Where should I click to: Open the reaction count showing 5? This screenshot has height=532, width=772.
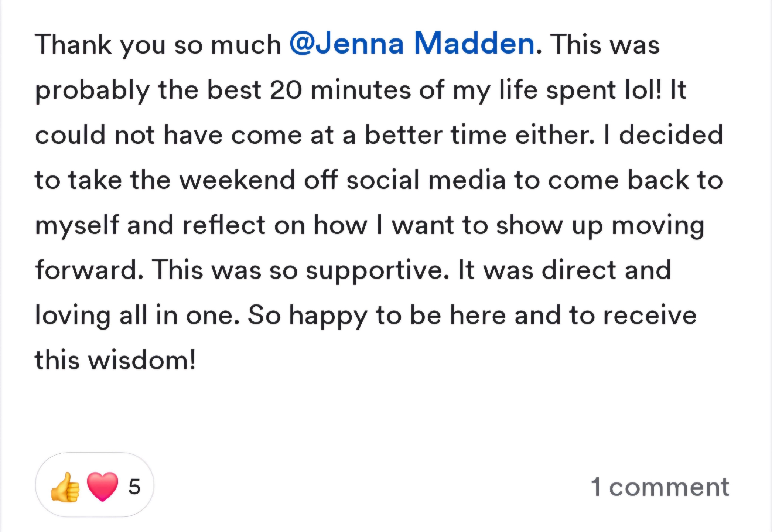pyautogui.click(x=134, y=487)
